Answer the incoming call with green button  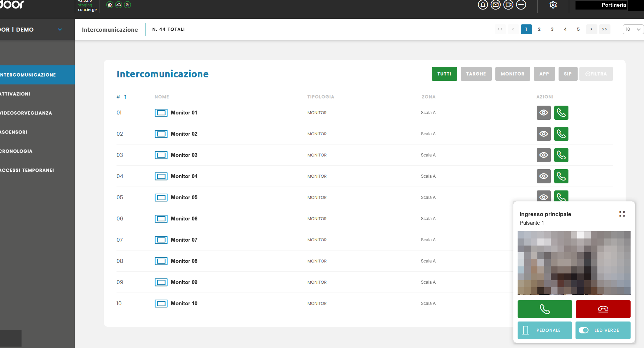pyautogui.click(x=545, y=309)
